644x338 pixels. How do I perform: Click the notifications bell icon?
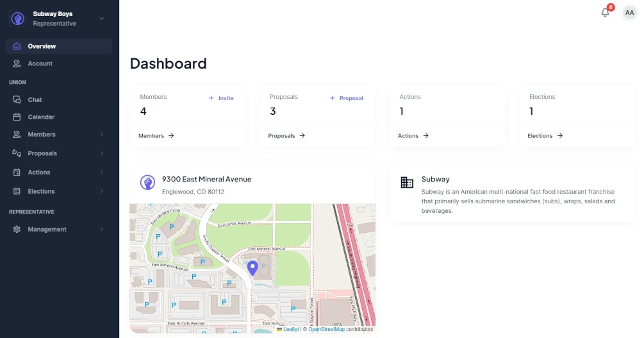tap(605, 13)
